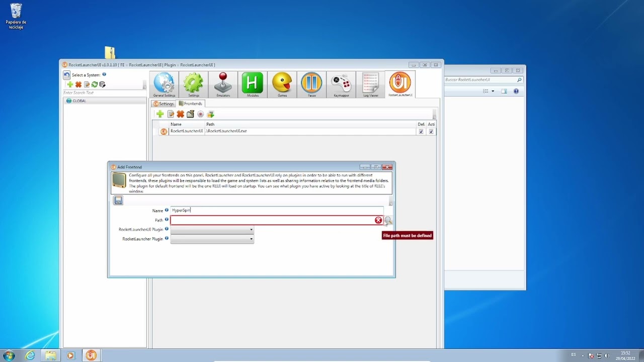Click info icon beside RocketLauncher Plugin label
Viewport: 644px width, 362px height.
167,238
